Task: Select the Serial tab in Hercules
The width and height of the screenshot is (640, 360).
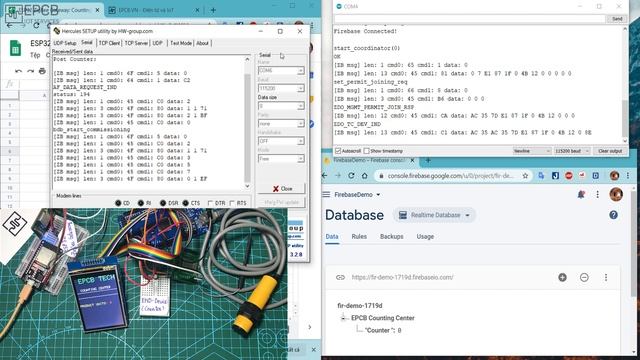Action: click(87, 42)
